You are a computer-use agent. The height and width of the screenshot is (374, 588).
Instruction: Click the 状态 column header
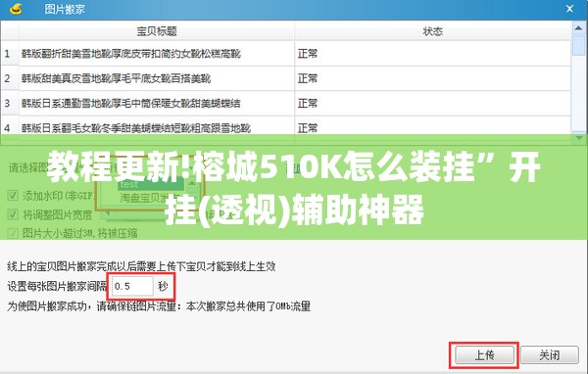coord(433,31)
